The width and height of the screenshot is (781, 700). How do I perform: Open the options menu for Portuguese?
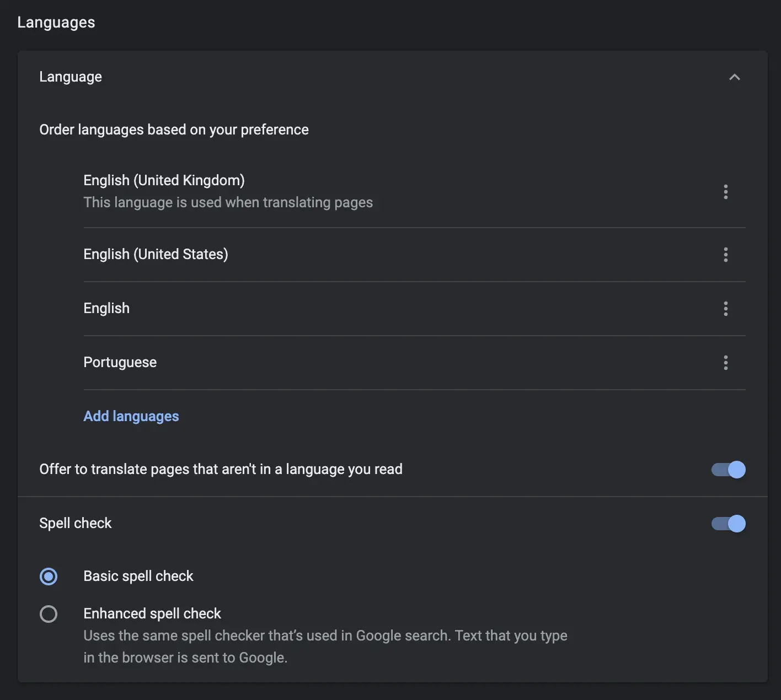pyautogui.click(x=726, y=363)
